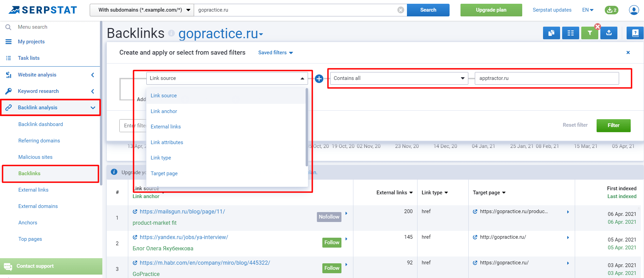
Task: Open Task lists
Action: [29, 58]
